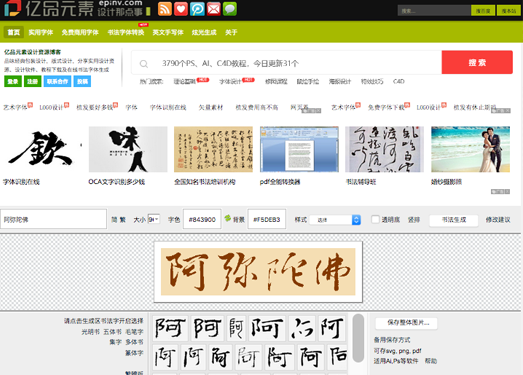Click the 修改建议 suggestion link
This screenshot has height=375, width=523.
[x=498, y=220]
